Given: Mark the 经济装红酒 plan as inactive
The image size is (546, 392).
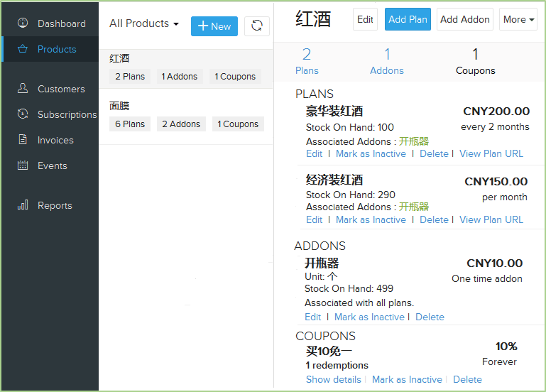Looking at the screenshot, I should [x=371, y=219].
